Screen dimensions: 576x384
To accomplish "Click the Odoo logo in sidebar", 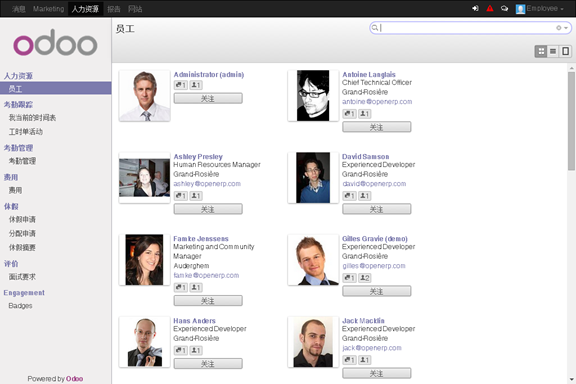I will tap(55, 43).
